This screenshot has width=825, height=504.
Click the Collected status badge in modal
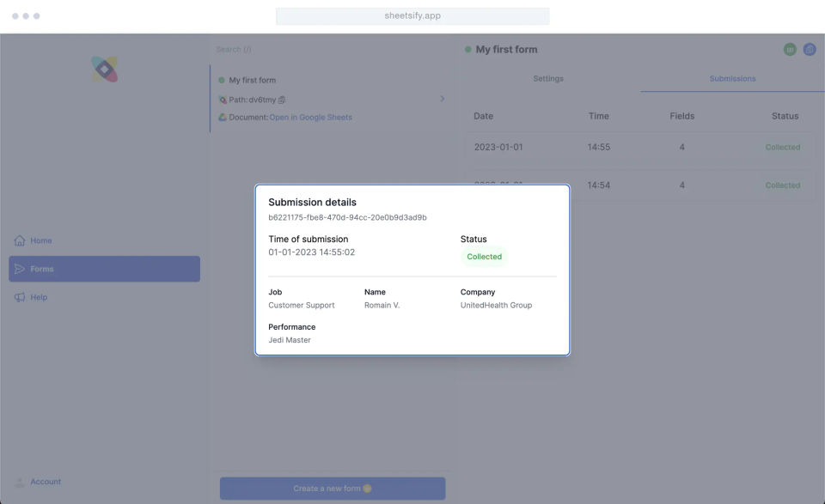point(484,257)
